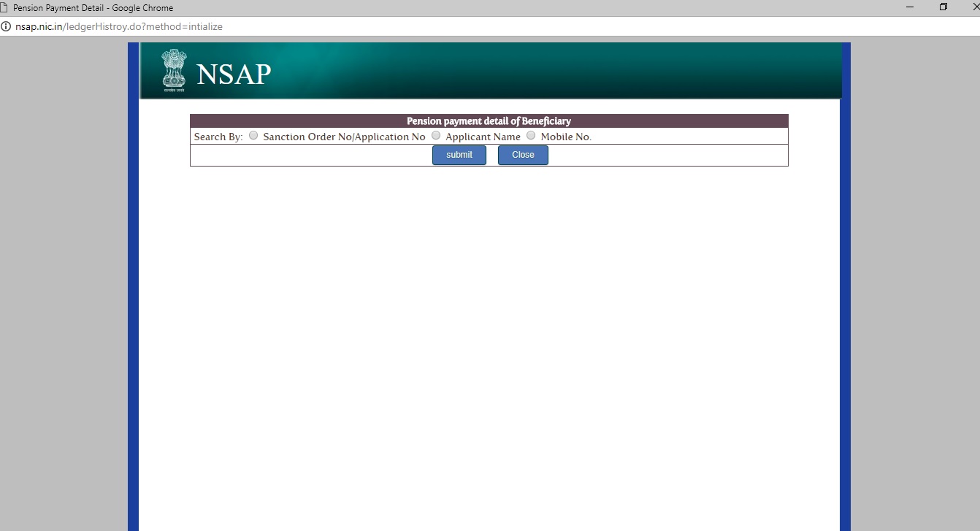This screenshot has height=531, width=980.
Task: Minimize the Chrome popup window
Action: pyautogui.click(x=909, y=7)
